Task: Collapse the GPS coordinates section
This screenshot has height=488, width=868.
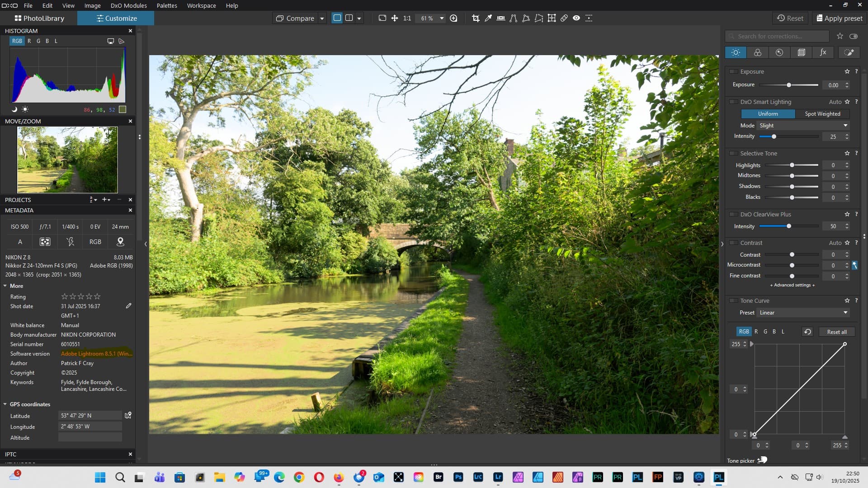Action: (x=5, y=404)
